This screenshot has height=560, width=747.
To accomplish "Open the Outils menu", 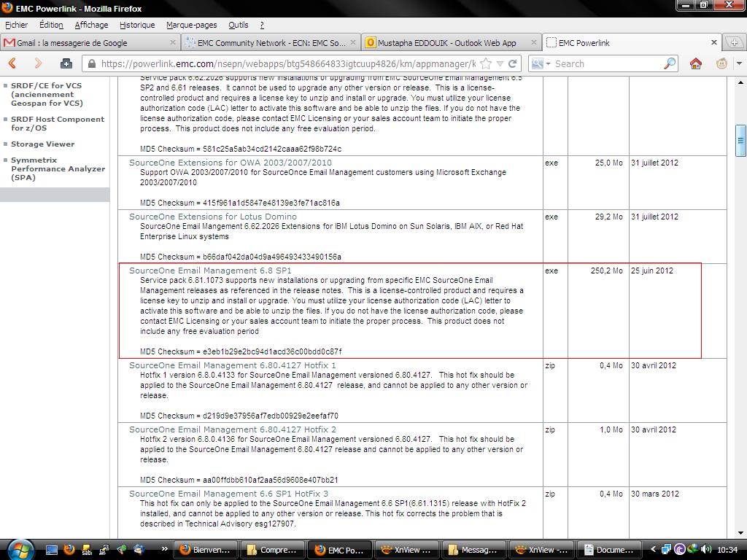I will click(239, 25).
